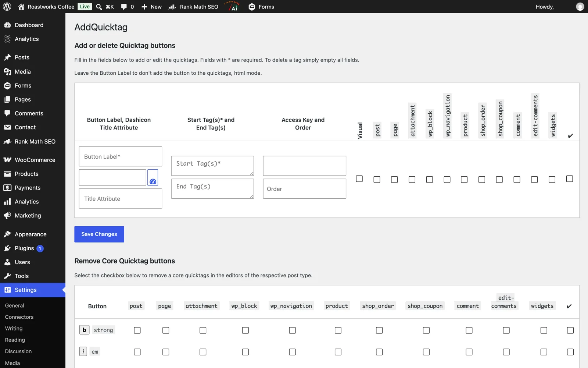Open the Products sidebar icon
This screenshot has width=588, height=368.
(7, 174)
